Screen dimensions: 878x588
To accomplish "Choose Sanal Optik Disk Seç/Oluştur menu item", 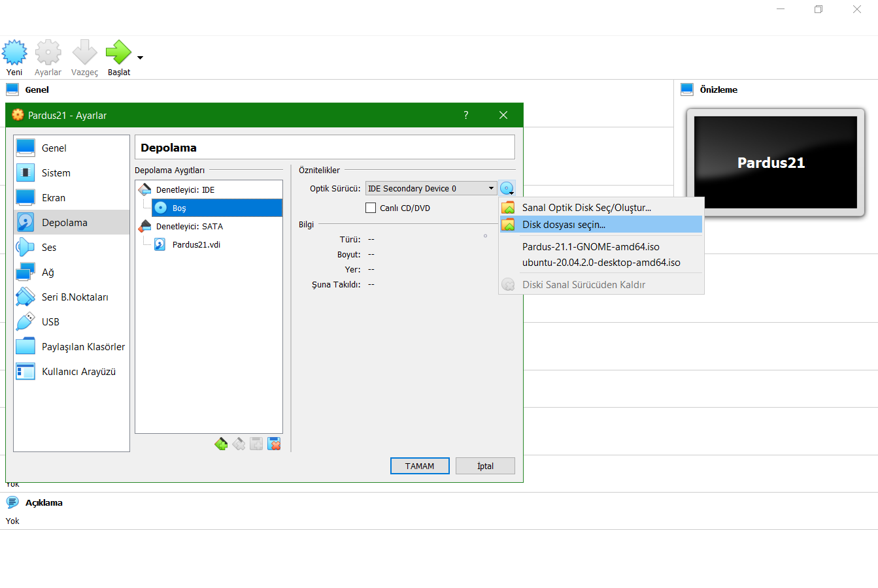I will pos(601,208).
